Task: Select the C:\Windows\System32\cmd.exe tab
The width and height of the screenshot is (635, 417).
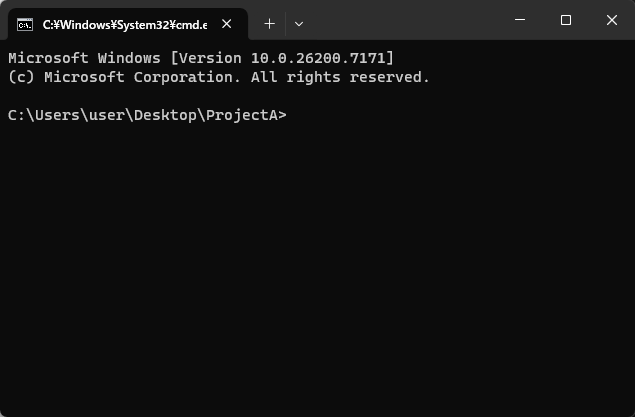Action: pos(124,23)
